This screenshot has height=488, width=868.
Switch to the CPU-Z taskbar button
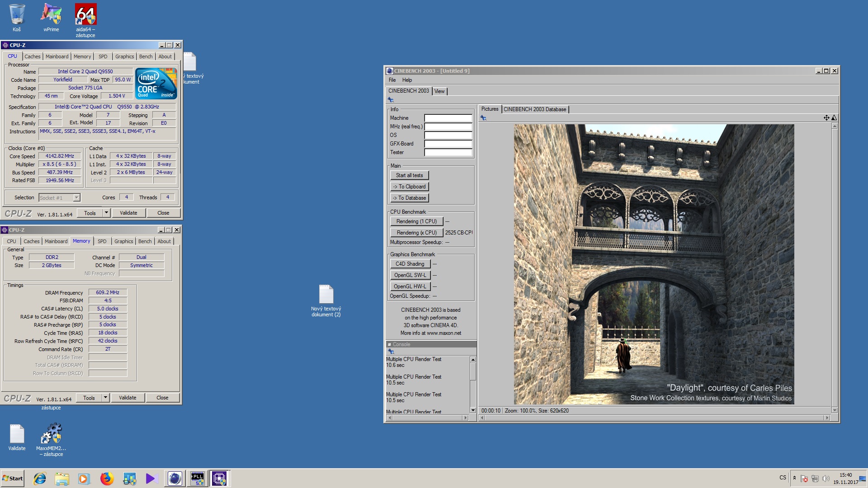coord(220,479)
